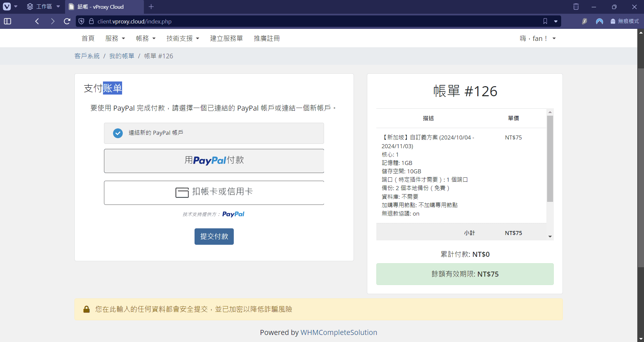This screenshot has width=644, height=342.
Task: Open 推廣註冊 menu item
Action: coord(267,39)
